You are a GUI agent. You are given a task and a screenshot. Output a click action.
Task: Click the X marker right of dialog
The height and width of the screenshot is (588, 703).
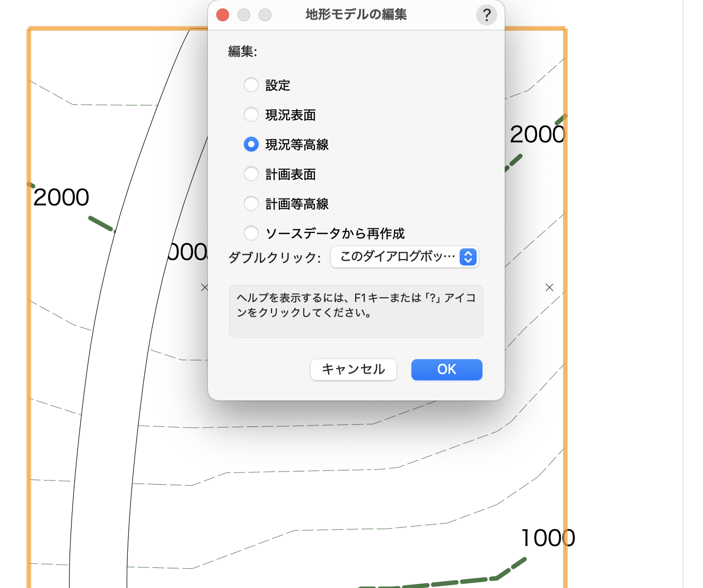point(549,287)
